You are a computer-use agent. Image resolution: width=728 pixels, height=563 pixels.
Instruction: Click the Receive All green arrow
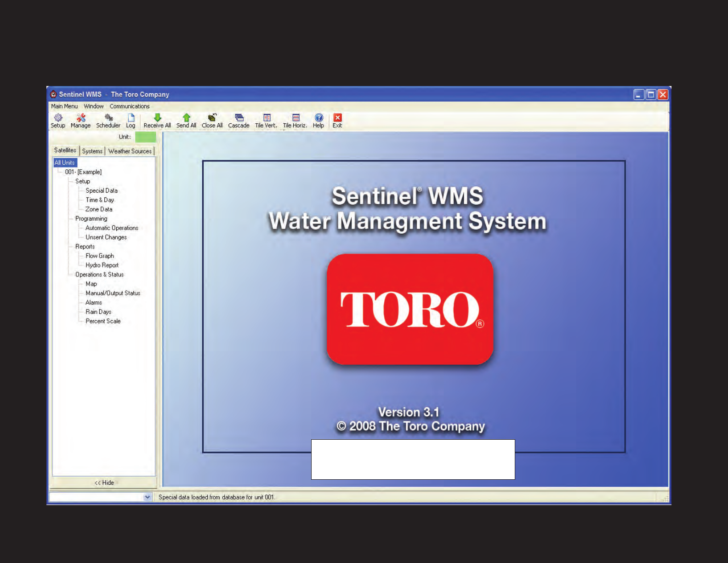tap(157, 121)
